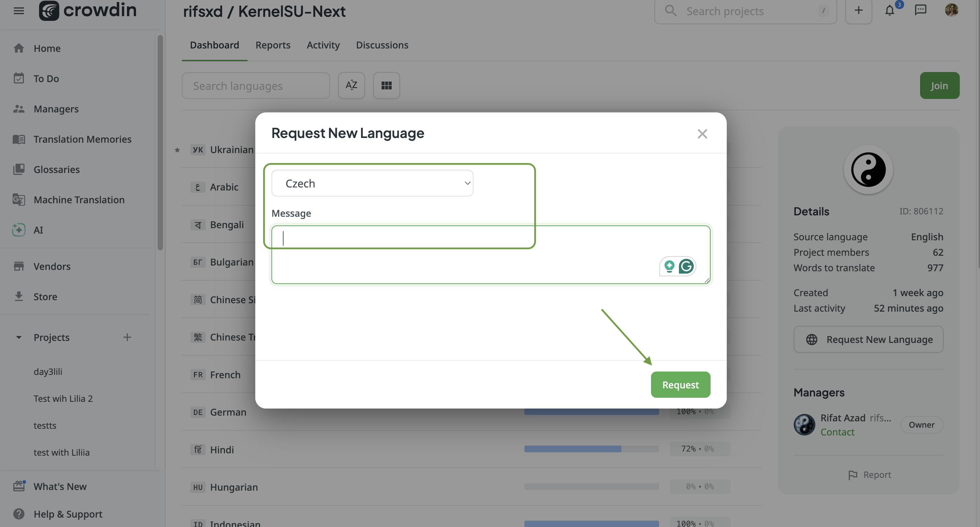Click Request New Language in Details

[x=868, y=339]
